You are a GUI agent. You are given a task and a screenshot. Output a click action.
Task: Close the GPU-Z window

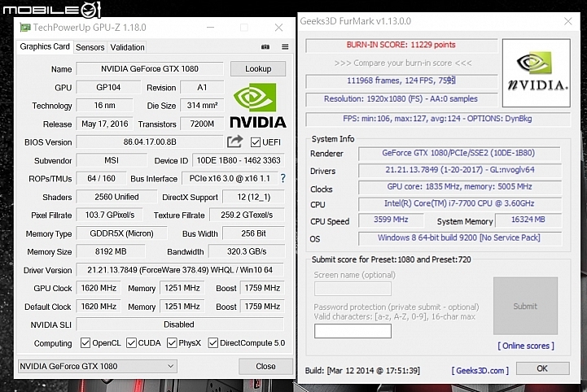pyautogui.click(x=278, y=28)
